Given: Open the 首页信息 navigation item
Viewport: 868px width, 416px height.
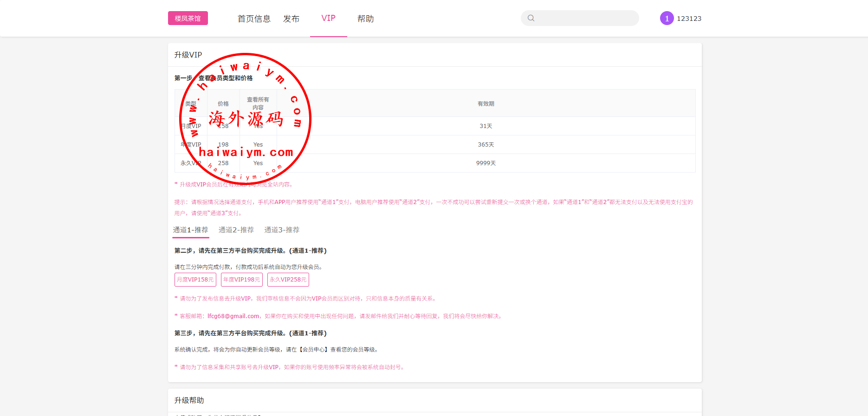Looking at the screenshot, I should point(254,19).
